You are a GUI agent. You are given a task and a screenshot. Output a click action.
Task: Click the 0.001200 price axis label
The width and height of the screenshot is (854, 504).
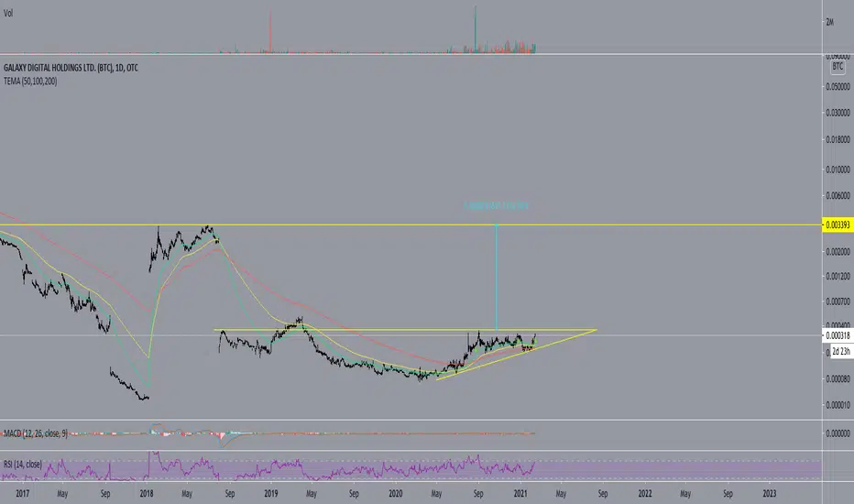pos(838,277)
